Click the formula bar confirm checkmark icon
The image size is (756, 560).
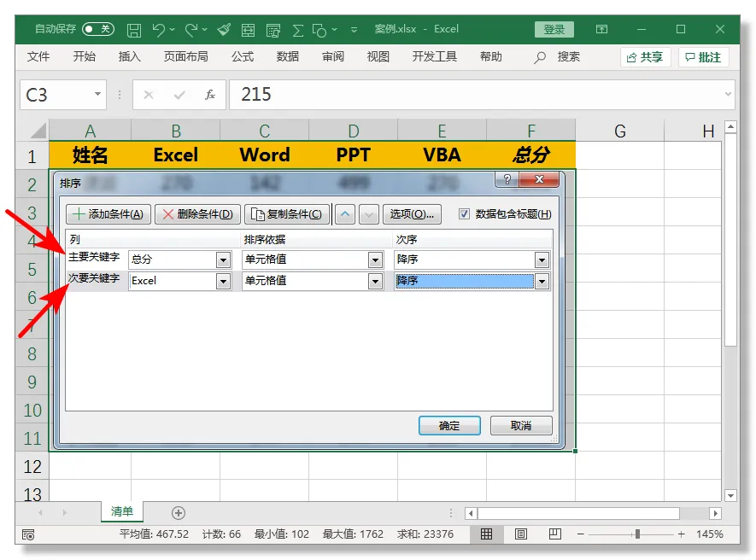[179, 95]
